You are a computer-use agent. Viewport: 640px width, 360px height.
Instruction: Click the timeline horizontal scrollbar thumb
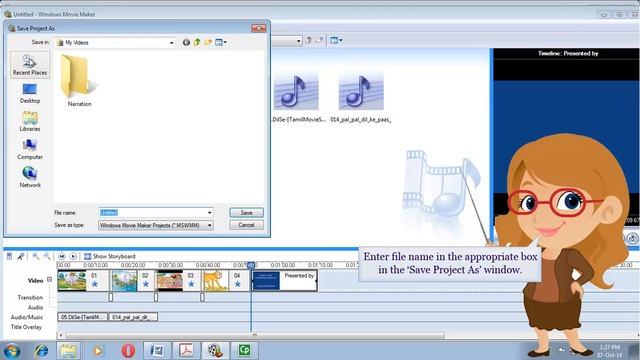[x=255, y=335]
